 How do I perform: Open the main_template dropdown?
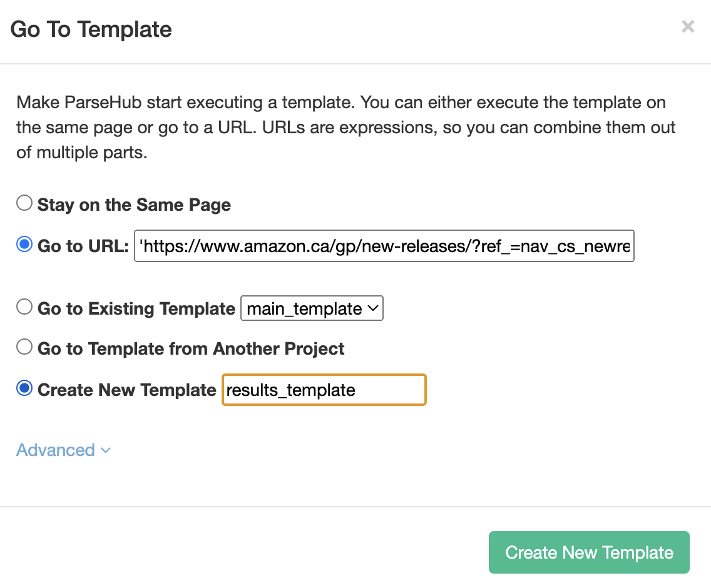pos(311,308)
